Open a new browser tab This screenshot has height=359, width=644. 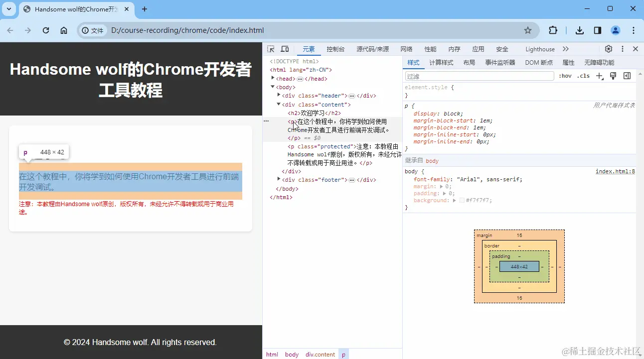[x=145, y=9]
